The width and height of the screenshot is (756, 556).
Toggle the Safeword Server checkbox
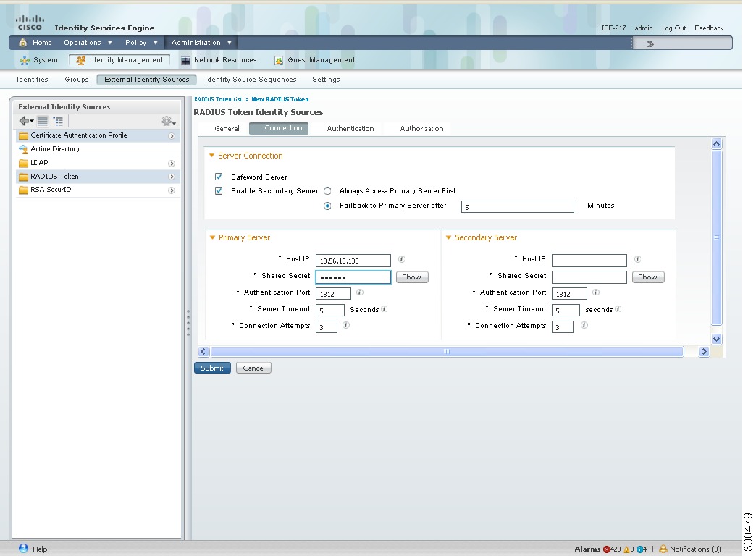click(219, 177)
